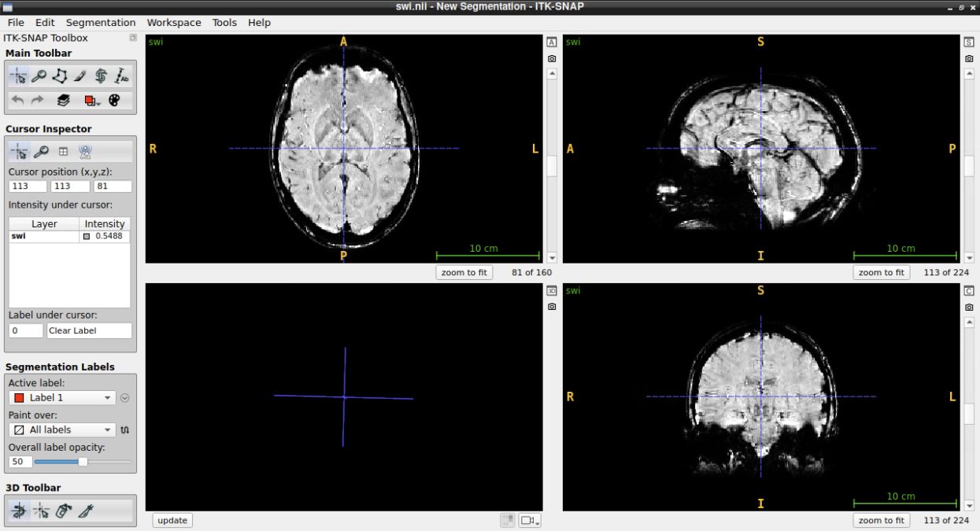Select the paintbrush tool
The height and width of the screenshot is (531, 980).
[x=80, y=76]
